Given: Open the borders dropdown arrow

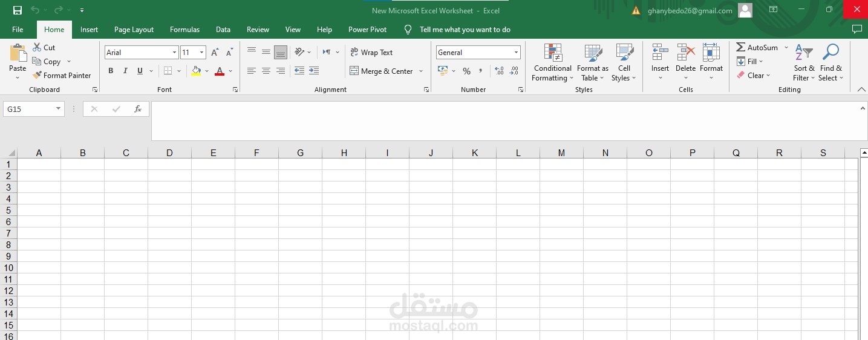Looking at the screenshot, I should click(179, 71).
